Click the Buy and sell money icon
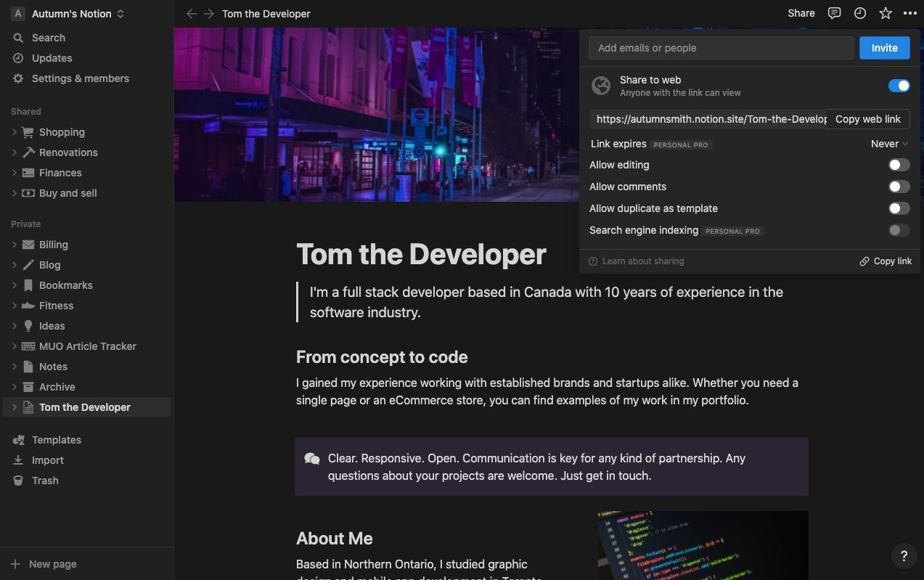The image size is (924, 580). pos(28,193)
